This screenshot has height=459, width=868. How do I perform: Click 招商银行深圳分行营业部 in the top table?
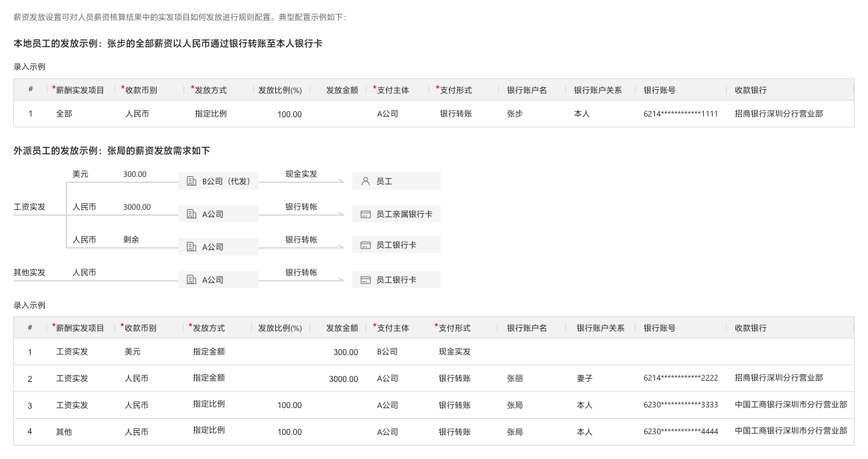(x=778, y=114)
